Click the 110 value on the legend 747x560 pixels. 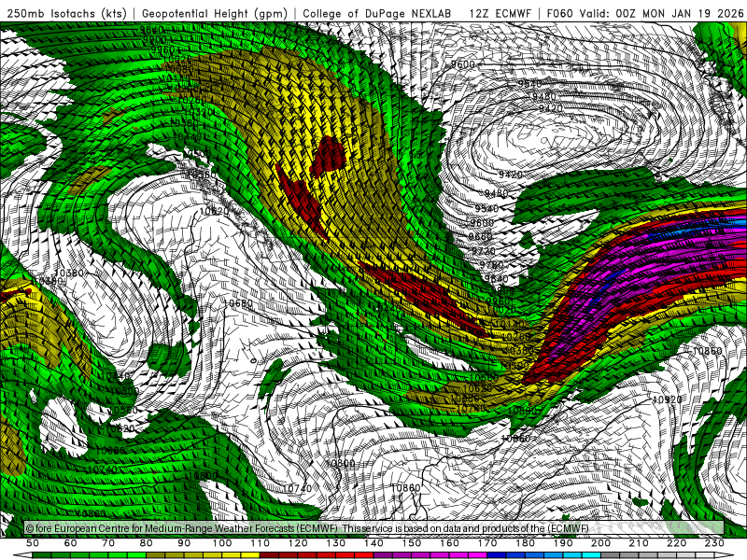[261, 543]
